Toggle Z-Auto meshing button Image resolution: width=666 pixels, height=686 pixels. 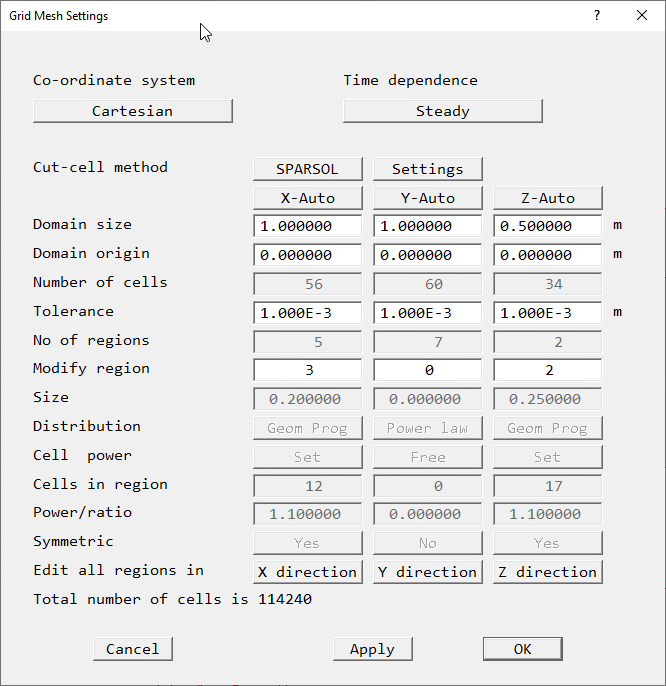click(547, 198)
